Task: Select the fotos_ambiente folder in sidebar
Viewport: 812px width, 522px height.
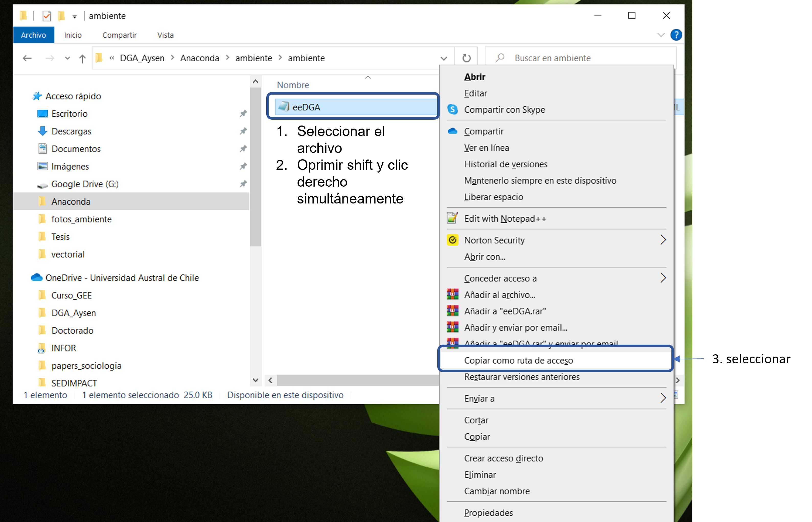Action: click(81, 219)
